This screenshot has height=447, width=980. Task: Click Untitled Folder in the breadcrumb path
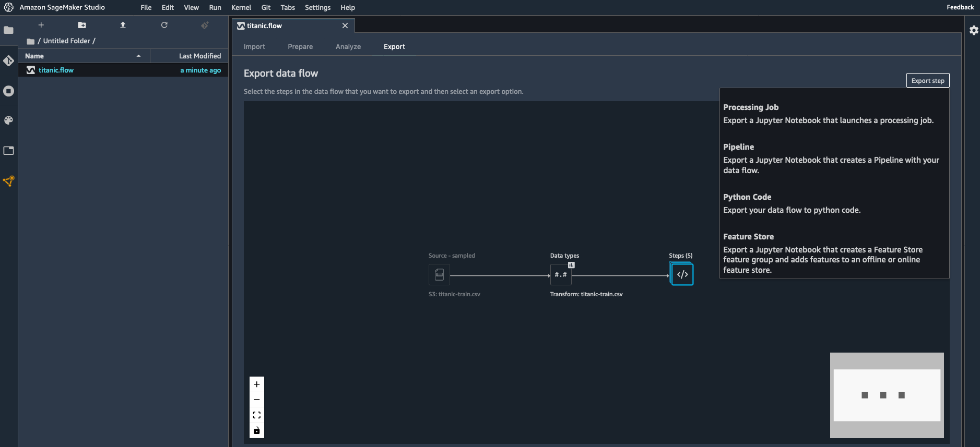pos(67,41)
